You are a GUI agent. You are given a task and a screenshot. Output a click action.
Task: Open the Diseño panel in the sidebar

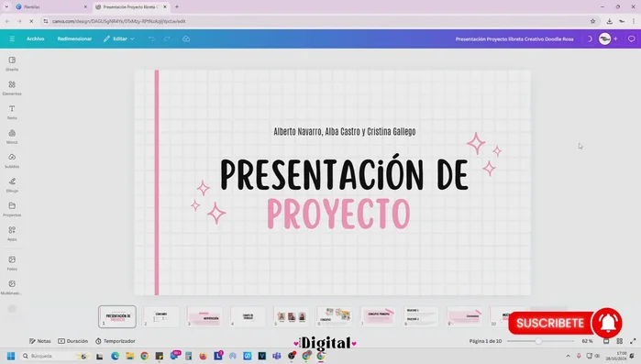(x=12, y=63)
